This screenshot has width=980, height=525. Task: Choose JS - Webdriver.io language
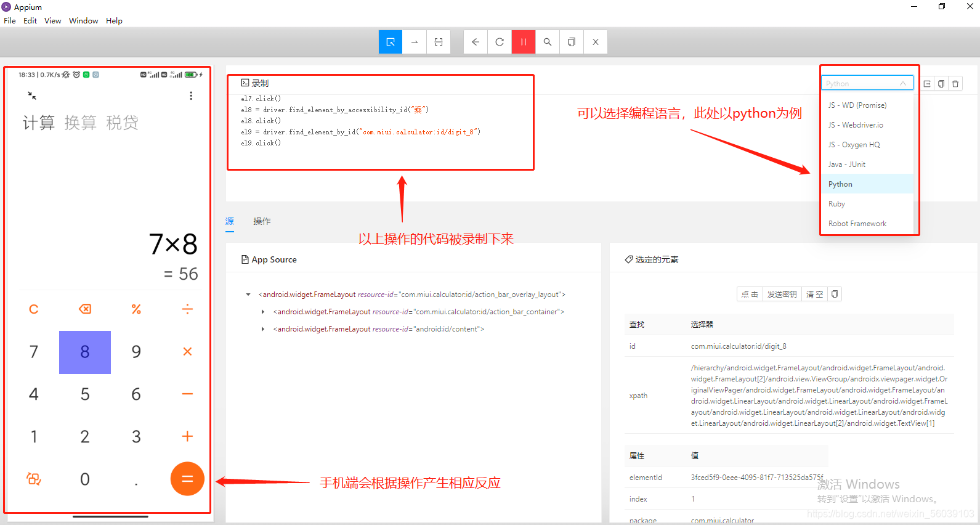[x=867, y=125]
